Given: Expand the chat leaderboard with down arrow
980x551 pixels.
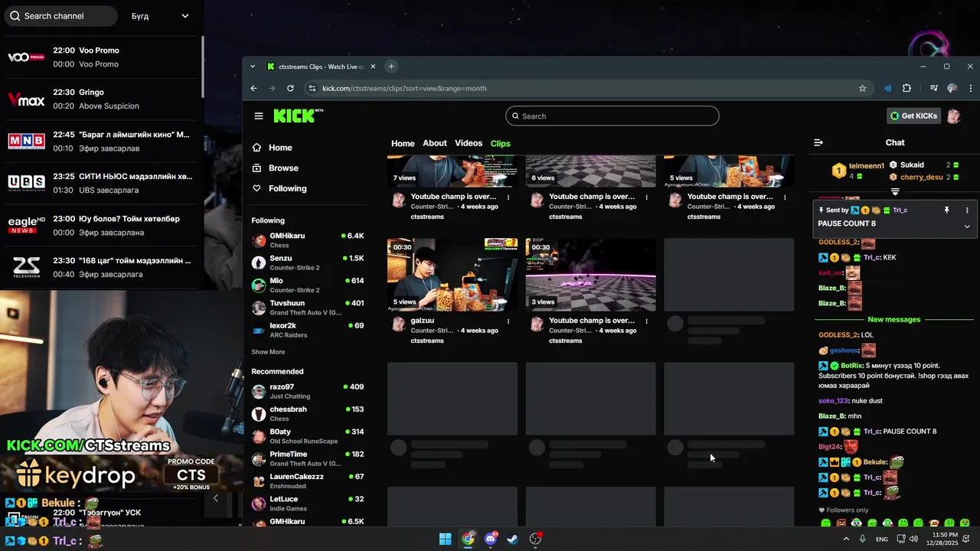Looking at the screenshot, I should tap(895, 191).
